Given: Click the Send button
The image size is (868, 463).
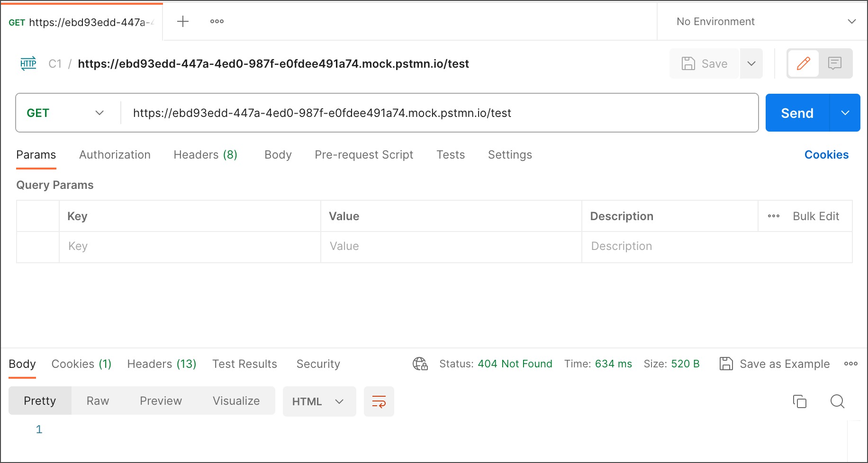Looking at the screenshot, I should [x=796, y=113].
